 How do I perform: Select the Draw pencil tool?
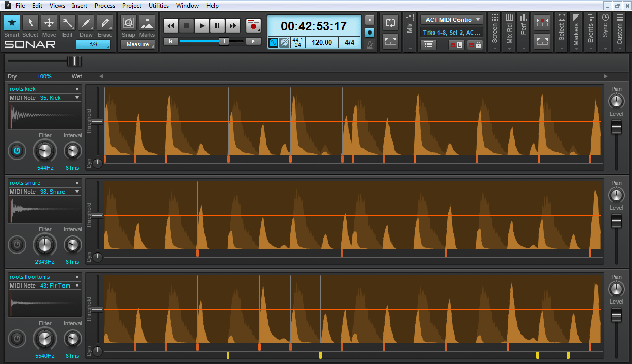(x=86, y=23)
